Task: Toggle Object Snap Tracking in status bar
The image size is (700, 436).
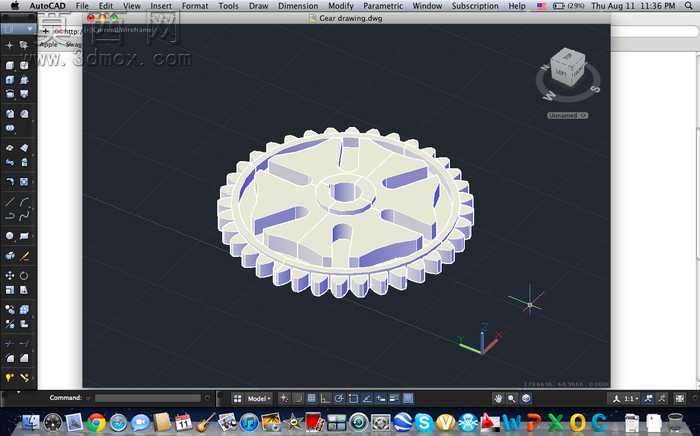Action: tap(367, 399)
